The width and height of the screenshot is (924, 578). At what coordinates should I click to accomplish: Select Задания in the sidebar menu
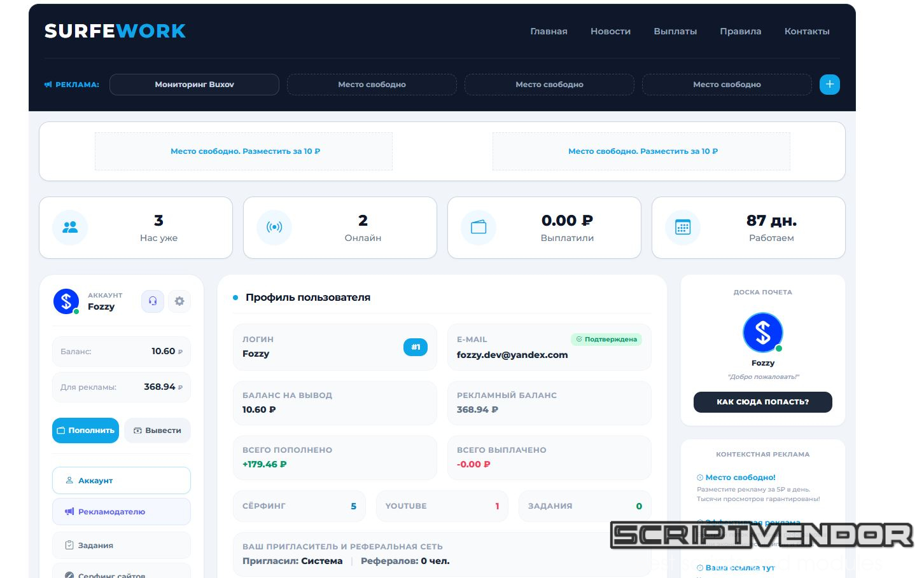(122, 545)
